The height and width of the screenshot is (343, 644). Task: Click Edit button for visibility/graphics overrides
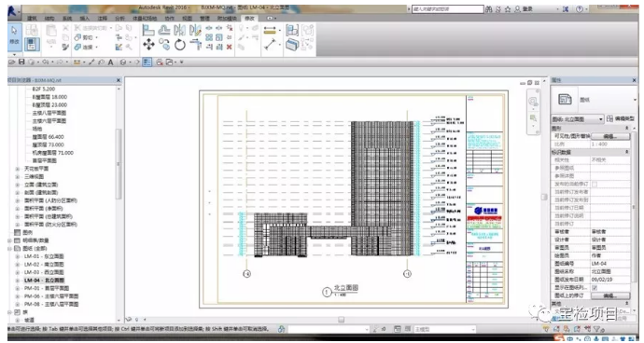609,136
